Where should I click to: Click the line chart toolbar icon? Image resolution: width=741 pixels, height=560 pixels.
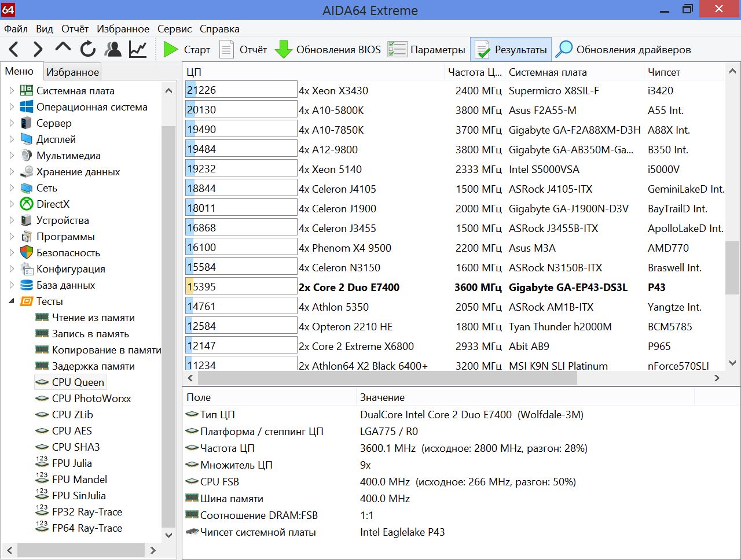pyautogui.click(x=138, y=49)
